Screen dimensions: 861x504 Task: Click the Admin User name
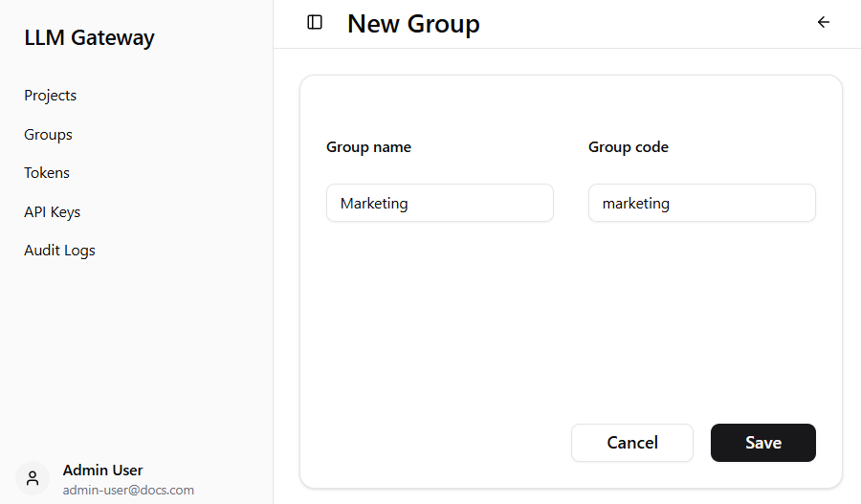[x=102, y=470]
